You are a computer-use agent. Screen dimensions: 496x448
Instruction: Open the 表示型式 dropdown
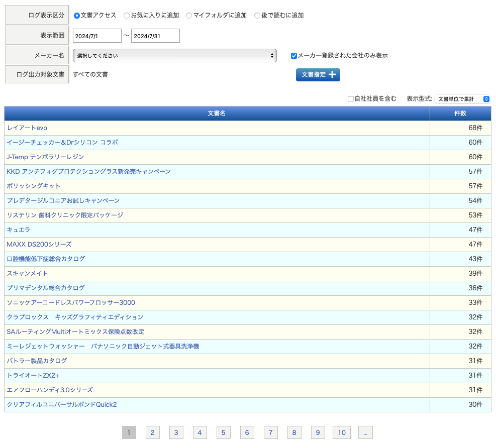(462, 99)
